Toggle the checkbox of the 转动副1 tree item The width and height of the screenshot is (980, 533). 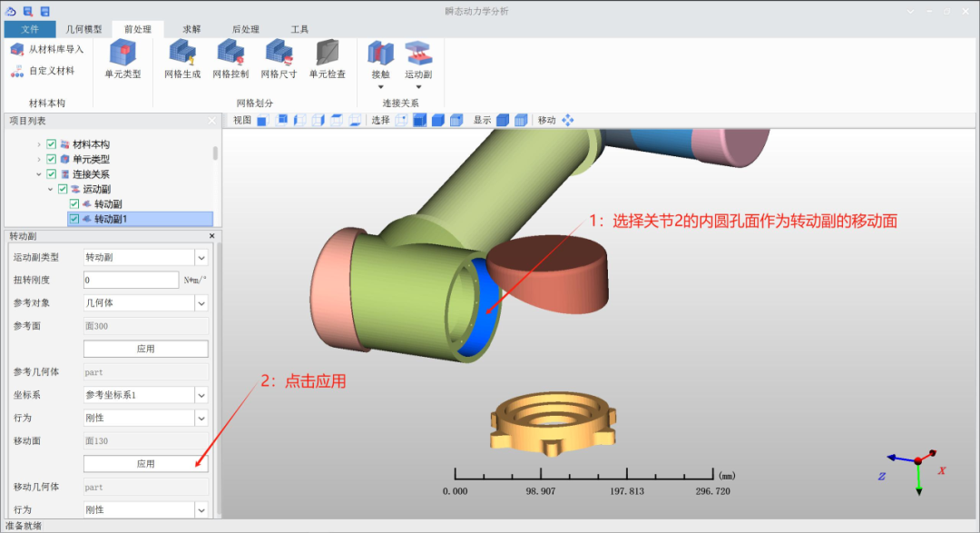point(73,219)
